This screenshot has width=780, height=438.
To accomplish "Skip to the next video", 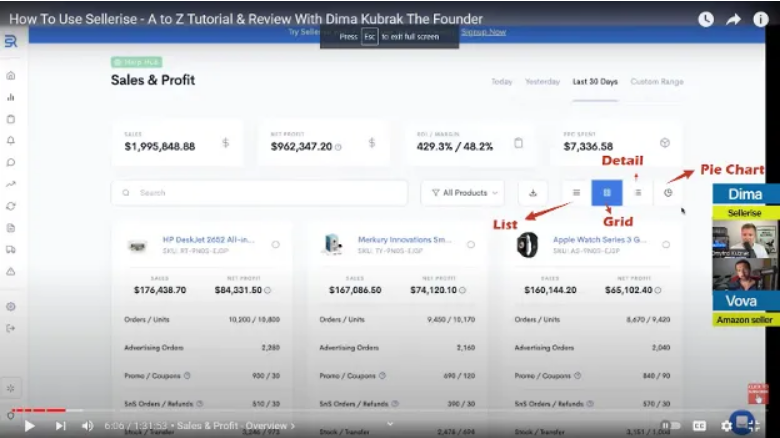I will tap(60, 426).
